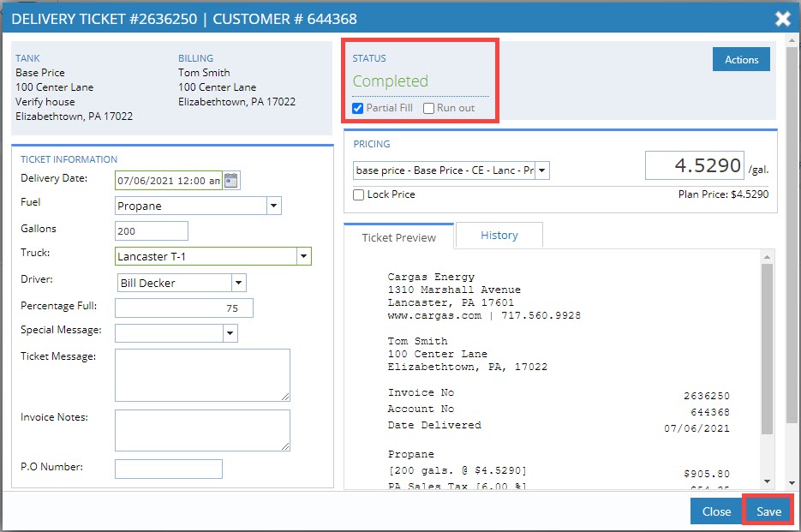801x532 pixels.
Task: Click the $905.80 amount in preview
Action: click(x=707, y=474)
